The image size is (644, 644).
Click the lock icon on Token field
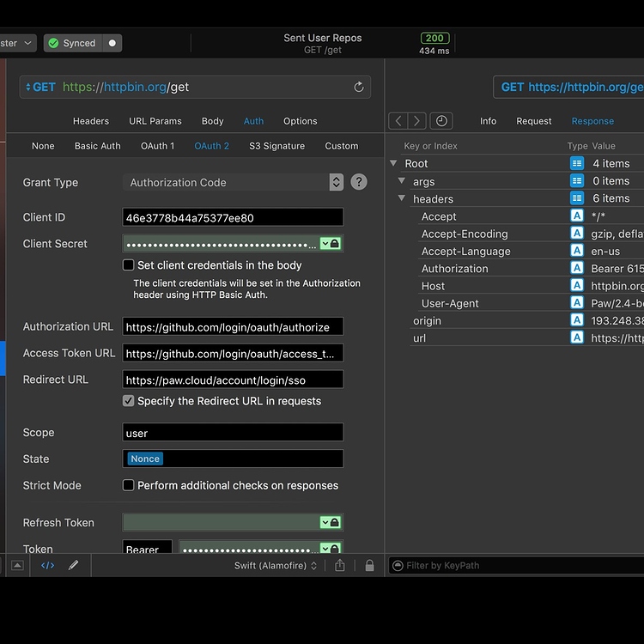point(335,549)
